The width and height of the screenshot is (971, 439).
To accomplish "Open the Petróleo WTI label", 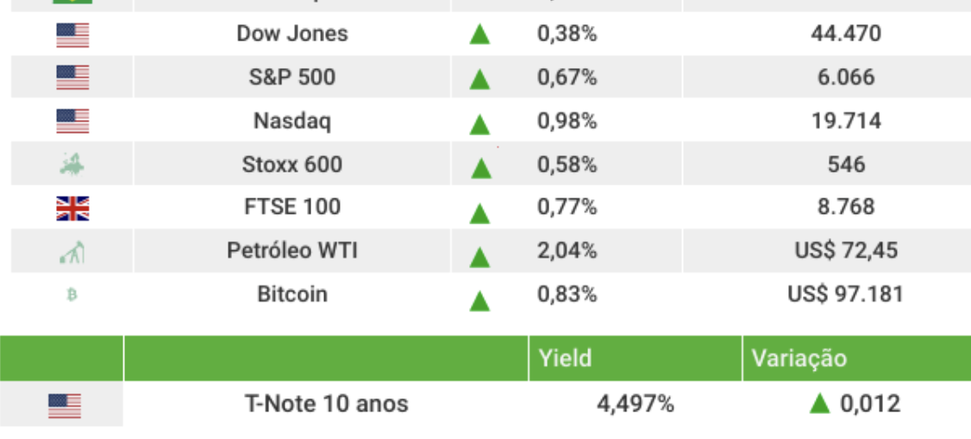I will pyautogui.click(x=292, y=251).
